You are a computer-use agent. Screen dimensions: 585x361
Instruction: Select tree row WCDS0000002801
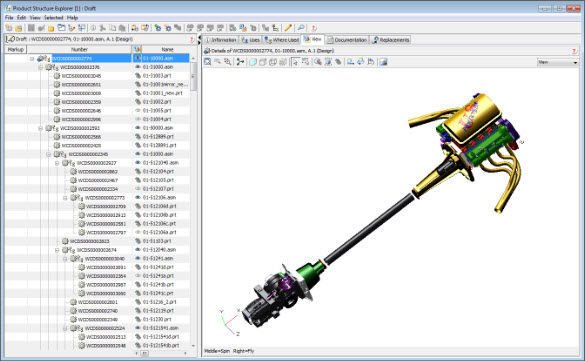tap(97, 302)
